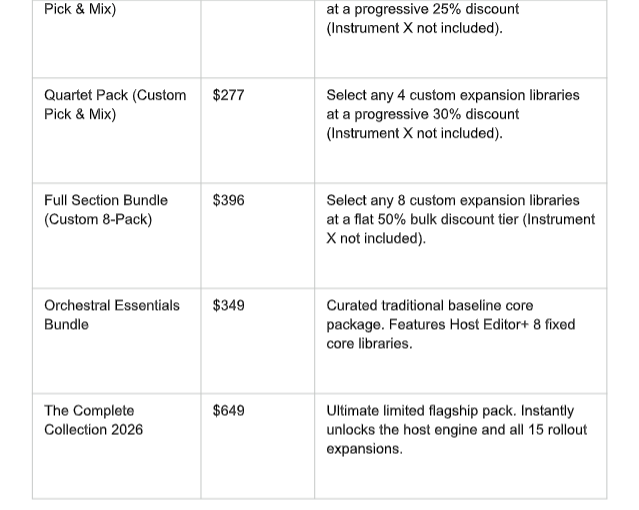Click the $396 price cell

pos(258,236)
